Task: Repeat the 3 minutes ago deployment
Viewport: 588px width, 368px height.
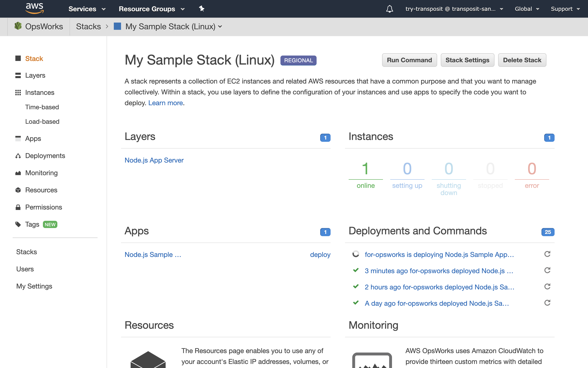Action: 547,270
